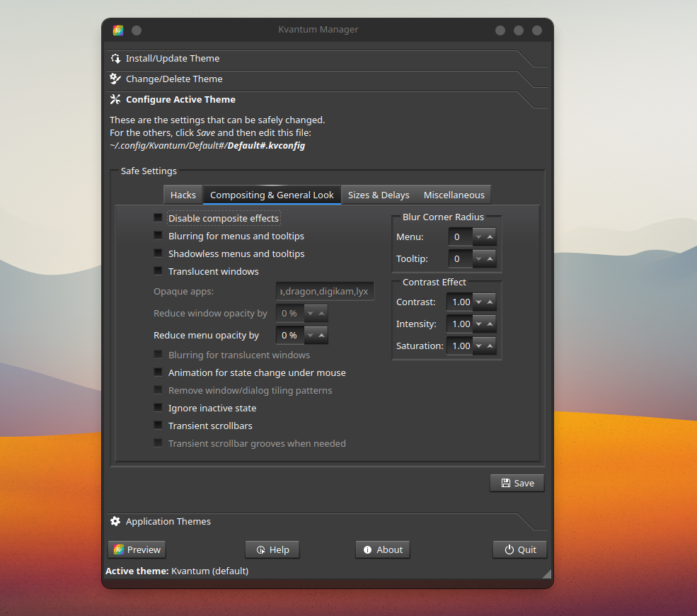Click the Contrast value field
The image size is (697, 616).
point(460,302)
